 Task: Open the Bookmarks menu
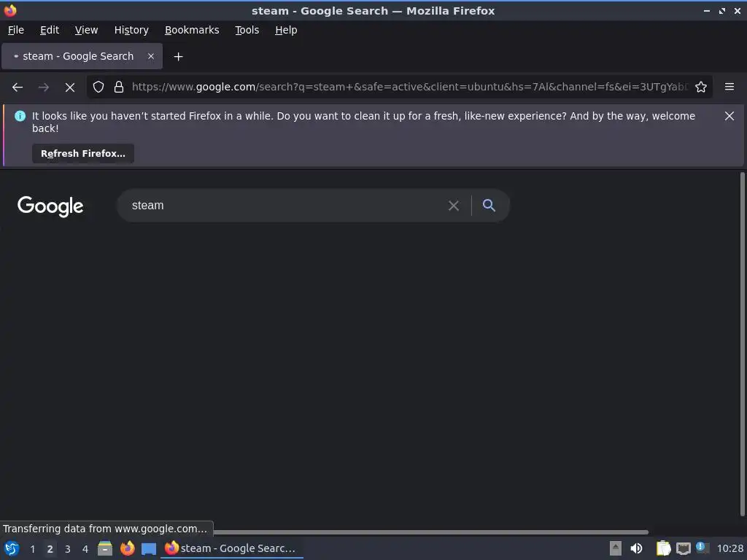point(192,30)
